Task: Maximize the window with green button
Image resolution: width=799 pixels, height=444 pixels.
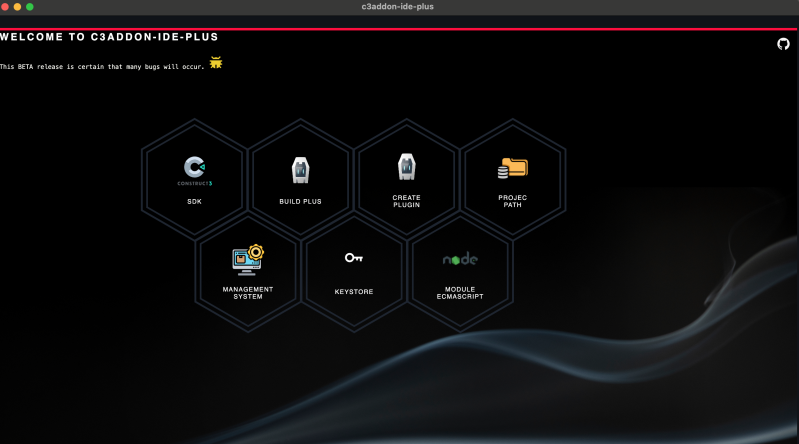Action: click(x=30, y=7)
